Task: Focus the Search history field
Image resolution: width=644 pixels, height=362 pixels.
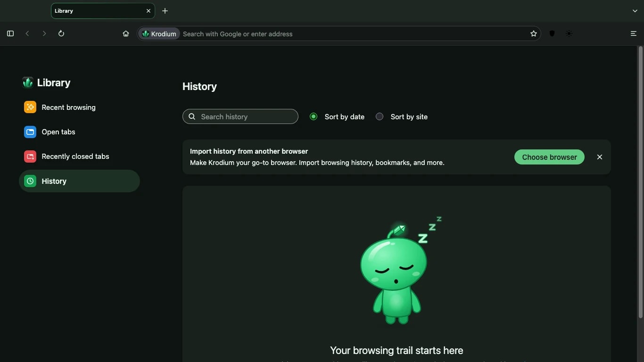Action: tap(240, 116)
